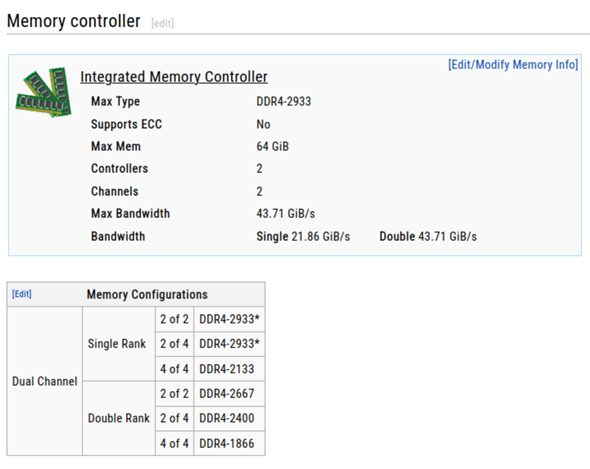This screenshot has height=469, width=590.
Task: Select the Memory Configurations table header
Action: pyautogui.click(x=147, y=294)
